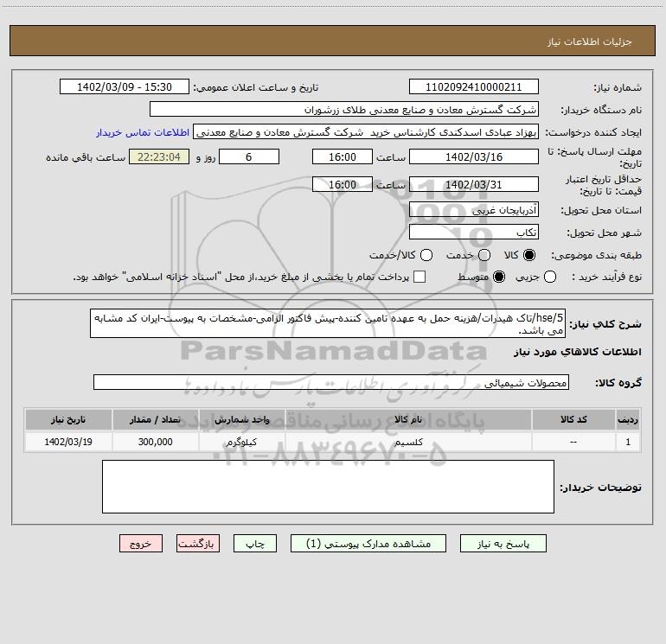
Task: Click the 300,000 quantity cell
Action: pyautogui.click(x=155, y=442)
